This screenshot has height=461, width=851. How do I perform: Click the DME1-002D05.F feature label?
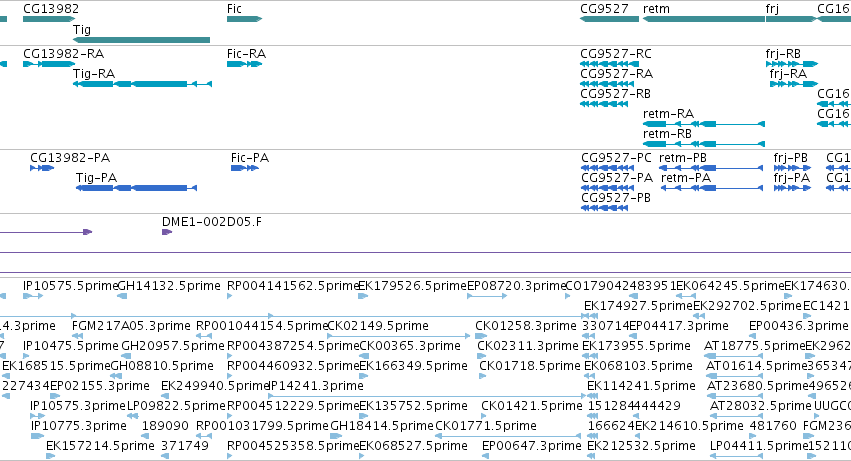tap(212, 222)
